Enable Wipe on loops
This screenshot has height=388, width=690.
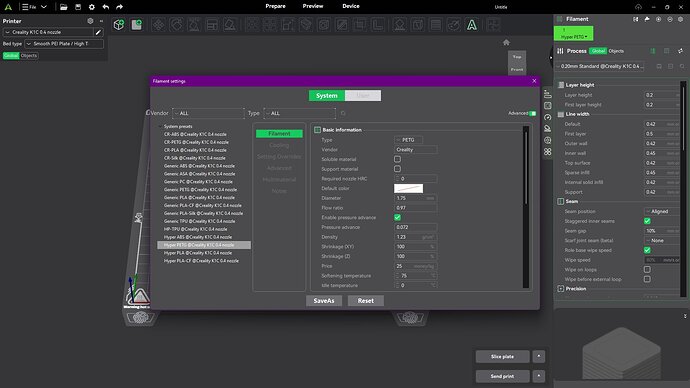(x=647, y=269)
